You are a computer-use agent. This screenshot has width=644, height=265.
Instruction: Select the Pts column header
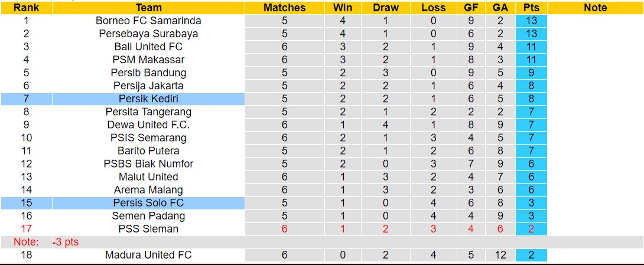pos(531,8)
